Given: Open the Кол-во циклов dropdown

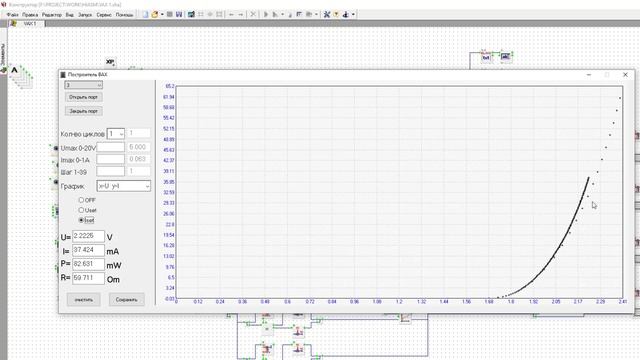Looking at the screenshot, I should point(116,134).
